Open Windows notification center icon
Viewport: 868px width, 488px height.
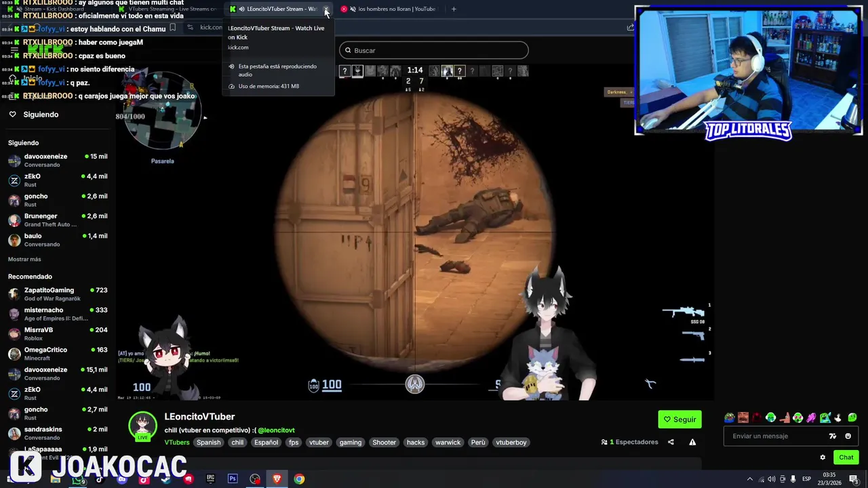point(854,479)
